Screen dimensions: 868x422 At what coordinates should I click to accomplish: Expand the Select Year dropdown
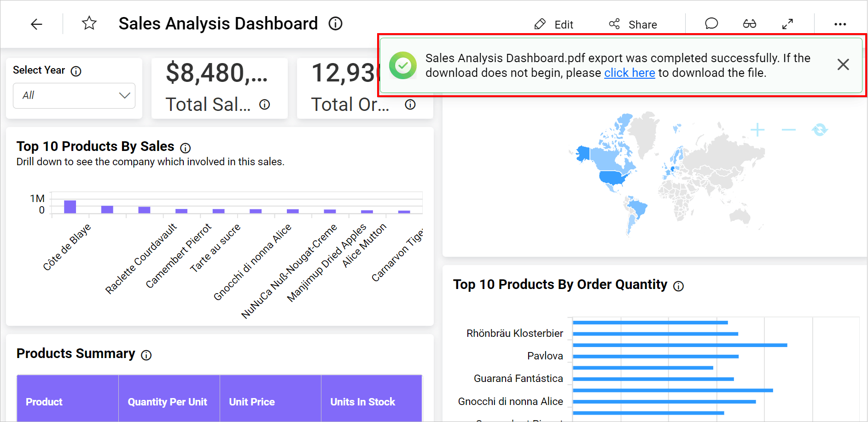coord(74,95)
